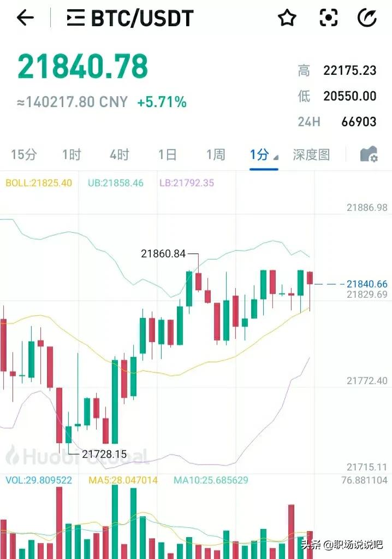The image size is (392, 559).
Task: Tap the 21840.78 current price
Action: (83, 67)
